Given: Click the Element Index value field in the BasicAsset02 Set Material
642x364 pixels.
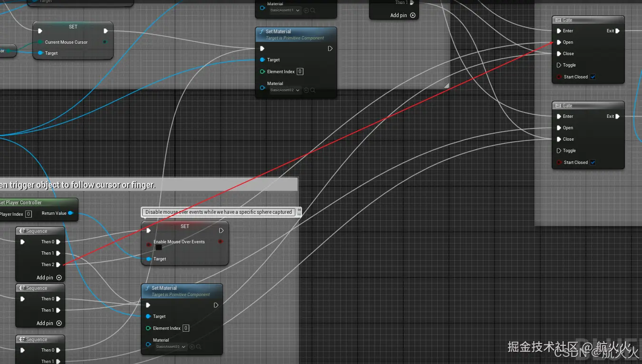Looking at the screenshot, I should 300,72.
